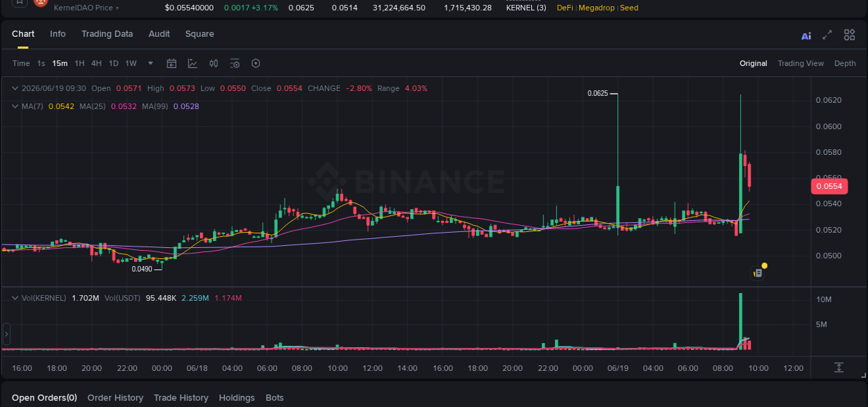Follow the KernelDAO Price link
868x407 pixels.
pyautogui.click(x=86, y=8)
